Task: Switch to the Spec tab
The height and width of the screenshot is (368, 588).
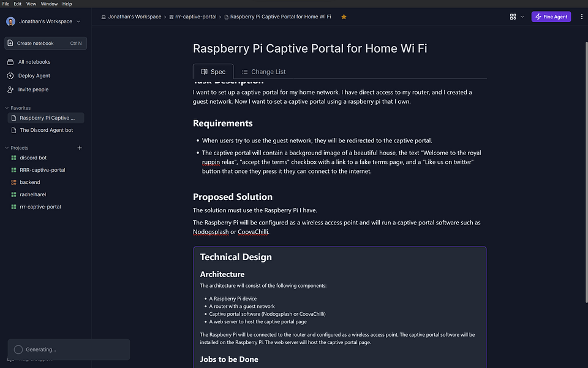Action: [x=213, y=72]
